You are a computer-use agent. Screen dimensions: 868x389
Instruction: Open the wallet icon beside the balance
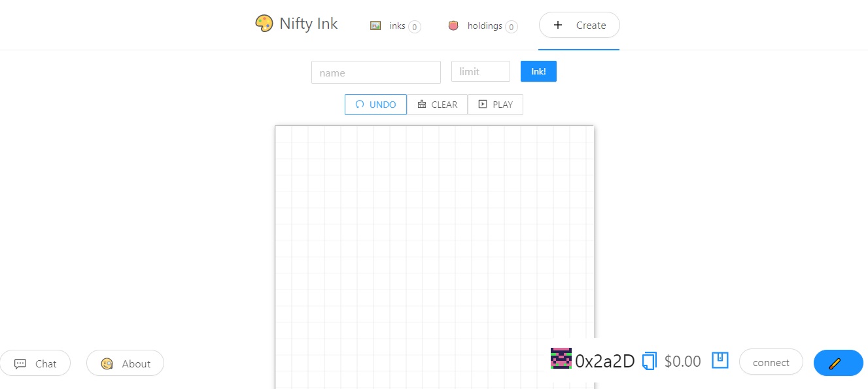(720, 360)
